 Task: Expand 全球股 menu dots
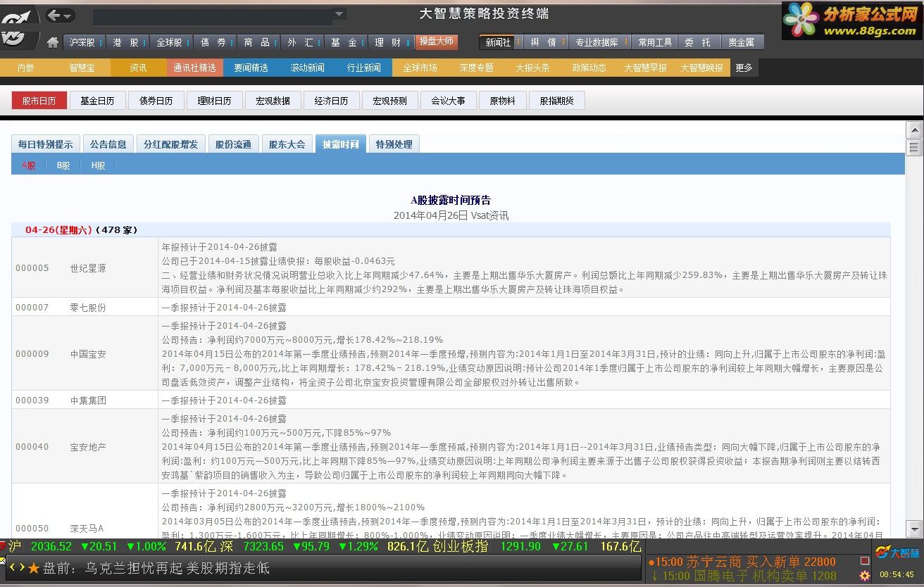point(187,42)
